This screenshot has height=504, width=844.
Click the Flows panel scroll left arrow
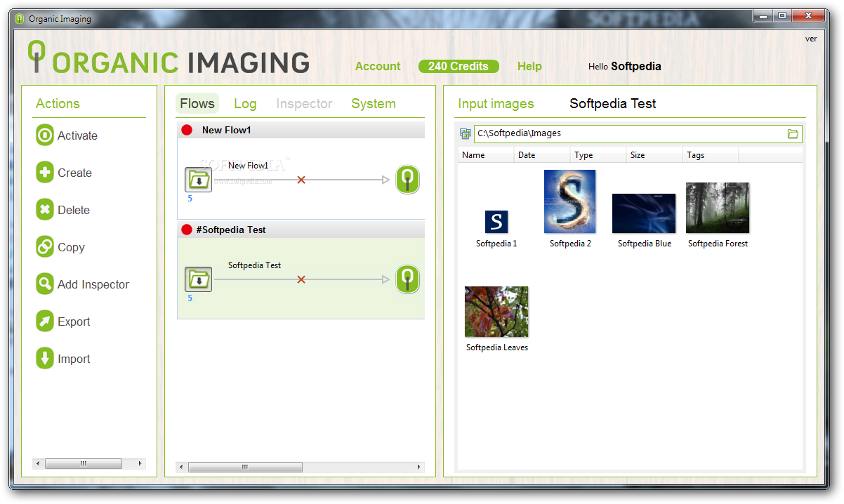181,467
